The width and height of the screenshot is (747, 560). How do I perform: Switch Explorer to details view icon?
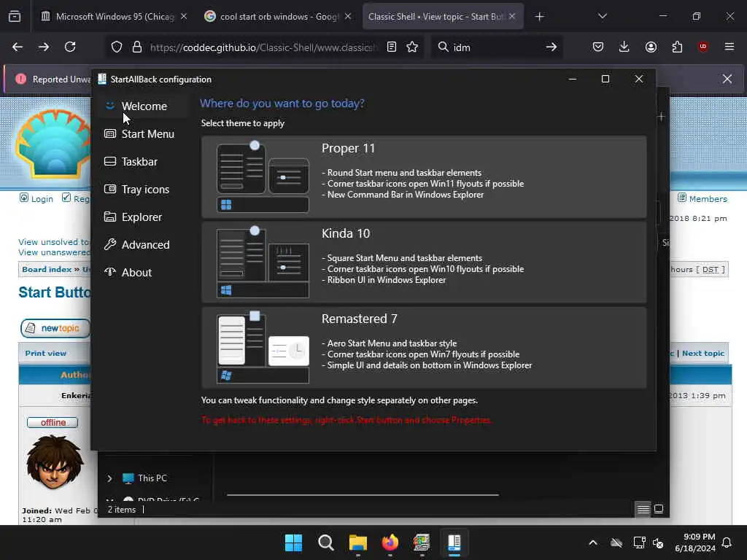(x=643, y=509)
